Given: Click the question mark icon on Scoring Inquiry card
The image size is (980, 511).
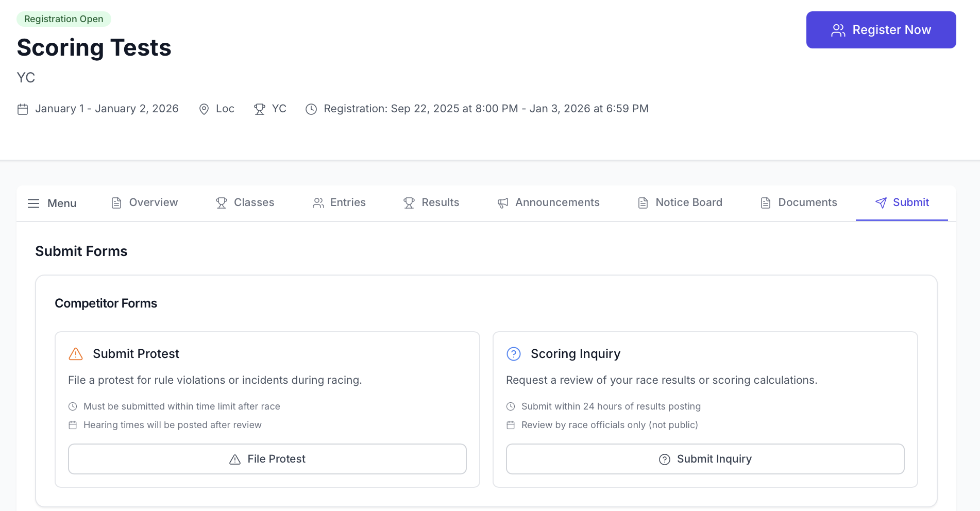Looking at the screenshot, I should point(513,354).
